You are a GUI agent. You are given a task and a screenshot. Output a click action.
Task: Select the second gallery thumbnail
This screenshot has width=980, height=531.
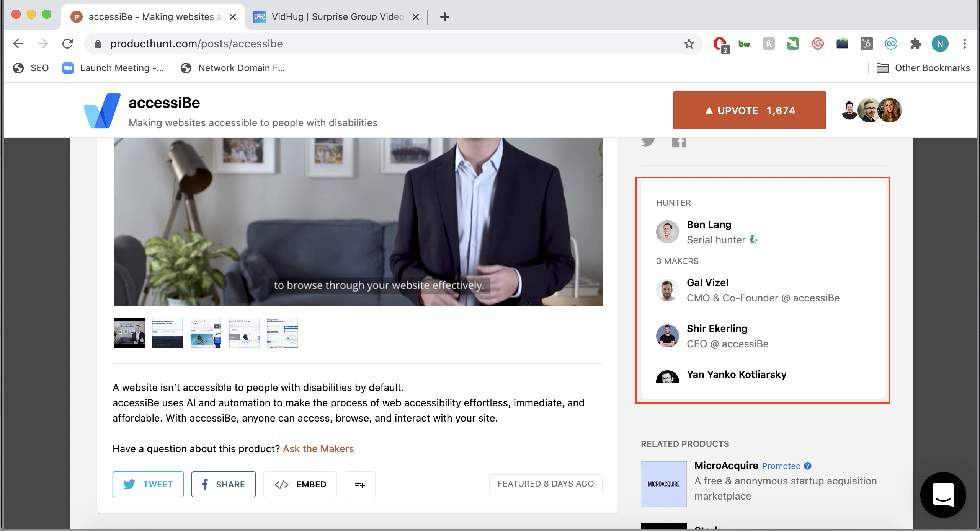coord(168,333)
